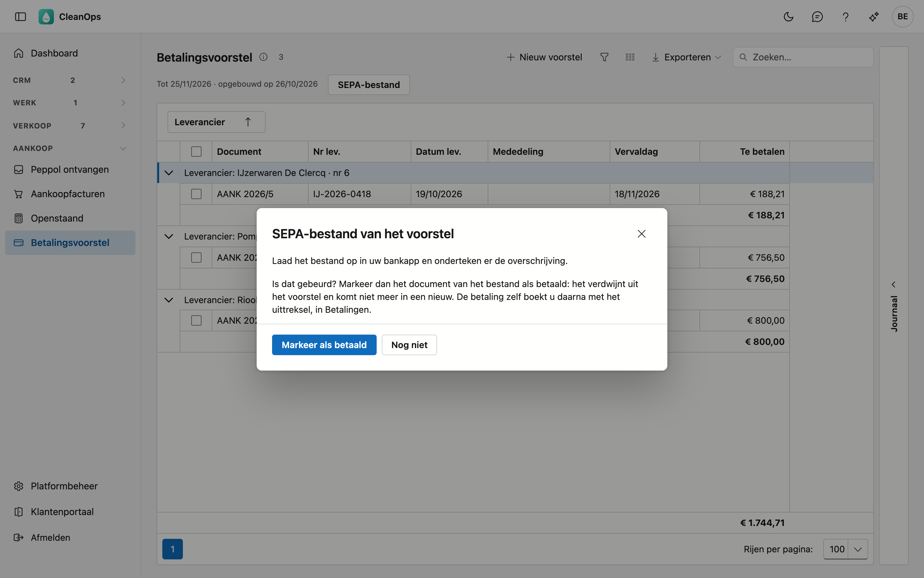
Task: Check the row checkbox for € 800,00
Action: [x=196, y=320]
